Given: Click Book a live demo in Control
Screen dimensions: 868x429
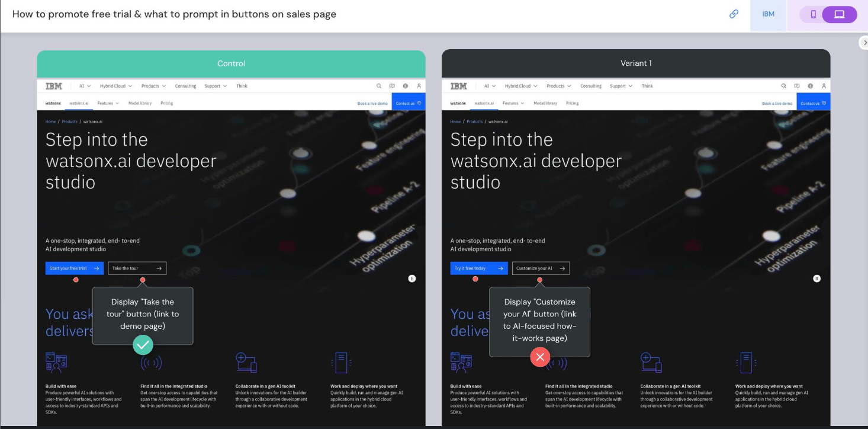Looking at the screenshot, I should 372,104.
